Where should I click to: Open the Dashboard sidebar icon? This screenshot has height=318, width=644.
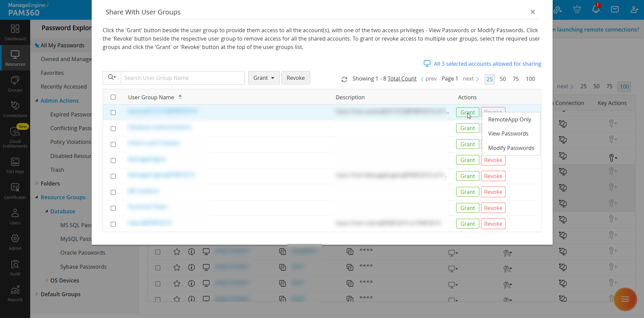(15, 33)
